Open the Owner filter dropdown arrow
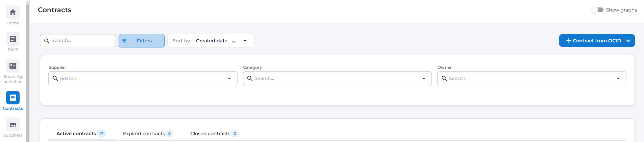644x142 pixels. point(618,79)
